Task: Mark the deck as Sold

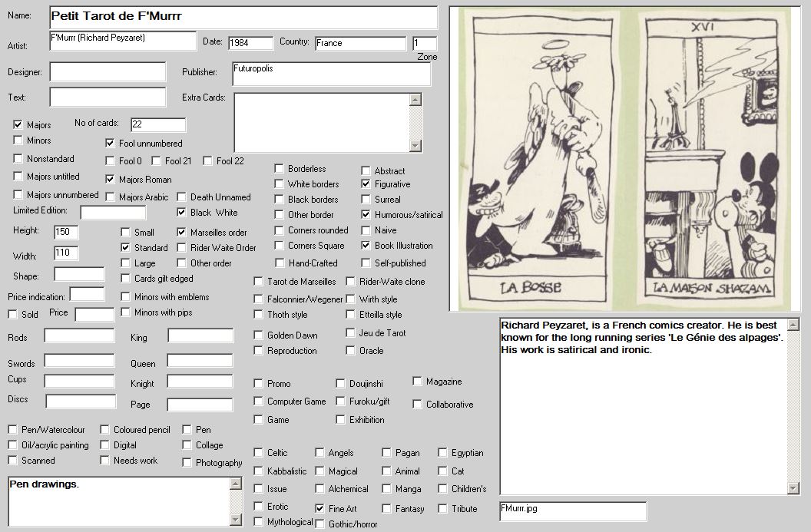Action: (13, 314)
